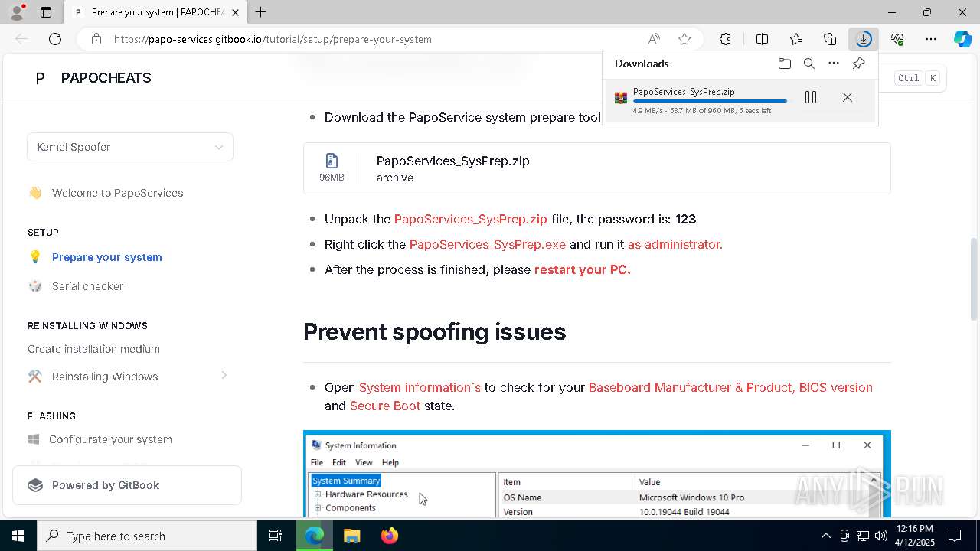The image size is (980, 551).
Task: Launch Firefox from taskbar
Action: pos(390,536)
